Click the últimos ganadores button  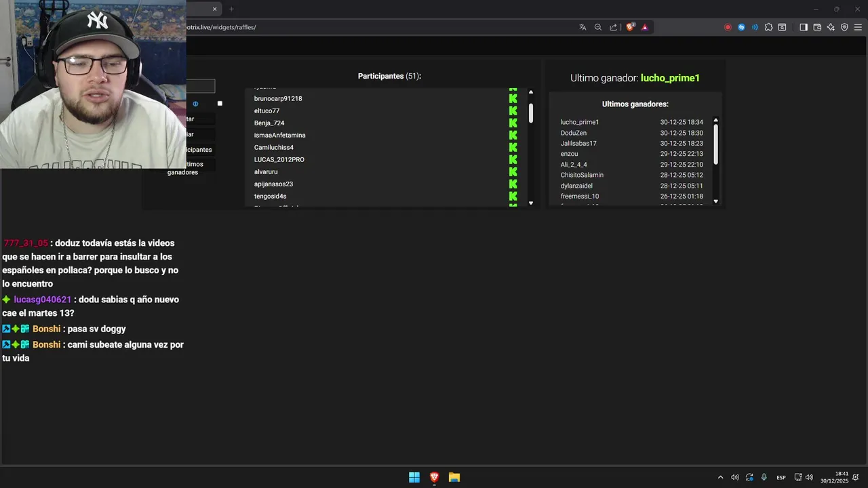[191, 168]
